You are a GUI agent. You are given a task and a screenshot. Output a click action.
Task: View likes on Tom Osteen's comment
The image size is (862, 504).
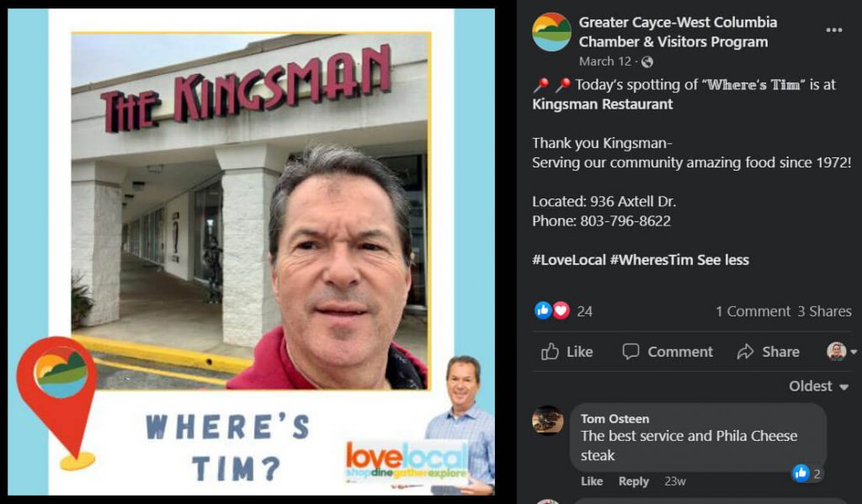tap(807, 473)
